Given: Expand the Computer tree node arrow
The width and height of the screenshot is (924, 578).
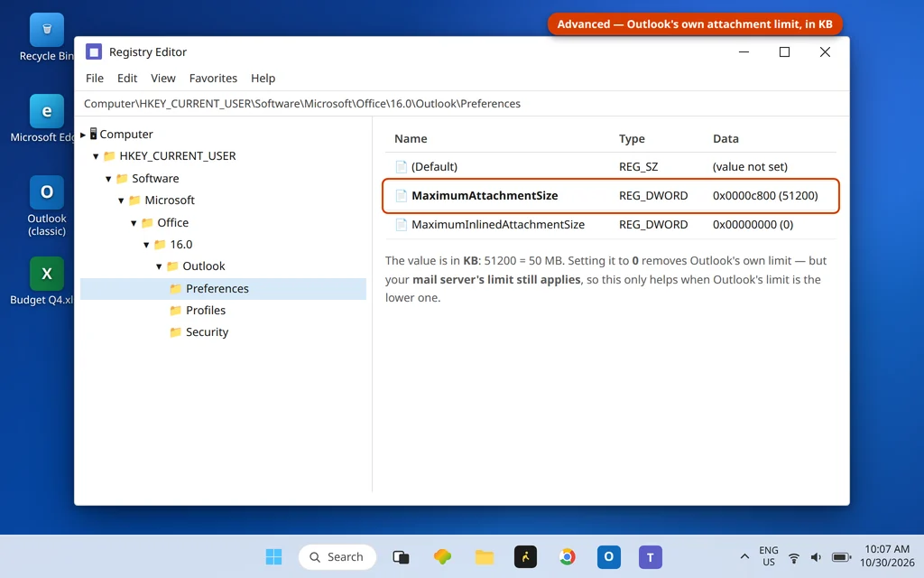Looking at the screenshot, I should [83, 135].
